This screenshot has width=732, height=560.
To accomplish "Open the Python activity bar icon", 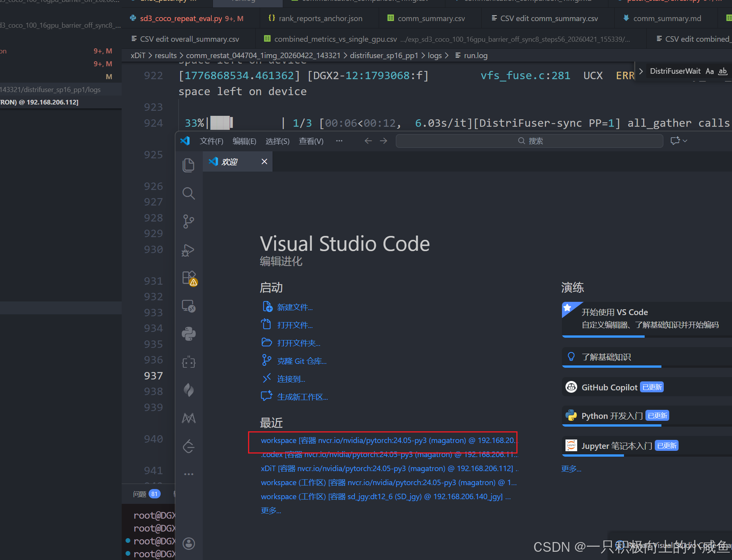I will [x=189, y=334].
